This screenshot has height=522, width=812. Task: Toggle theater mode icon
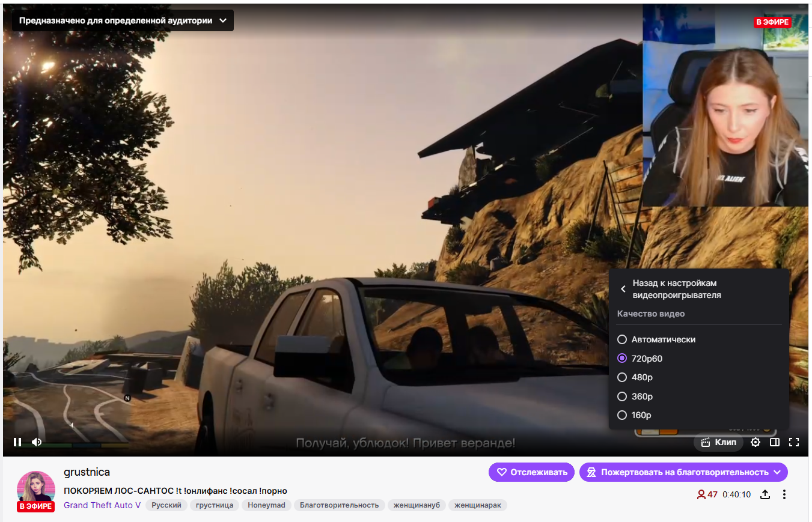(x=775, y=442)
